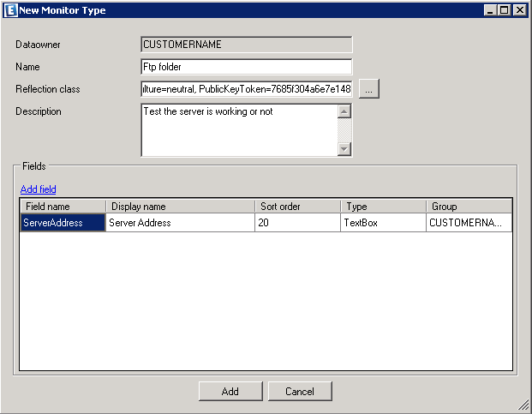
Task: Click the Reflection class text field
Action: point(246,88)
